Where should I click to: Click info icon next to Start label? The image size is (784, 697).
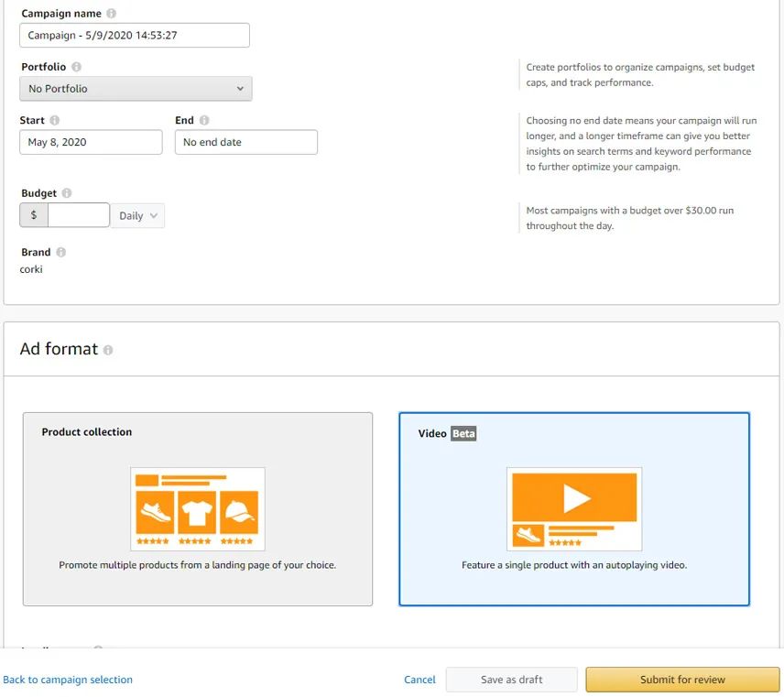[55, 120]
